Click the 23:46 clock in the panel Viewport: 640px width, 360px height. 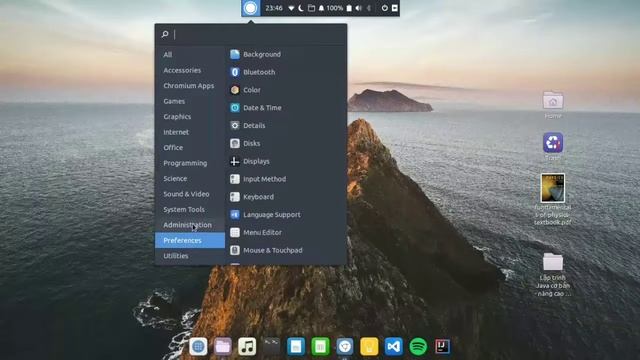point(274,8)
